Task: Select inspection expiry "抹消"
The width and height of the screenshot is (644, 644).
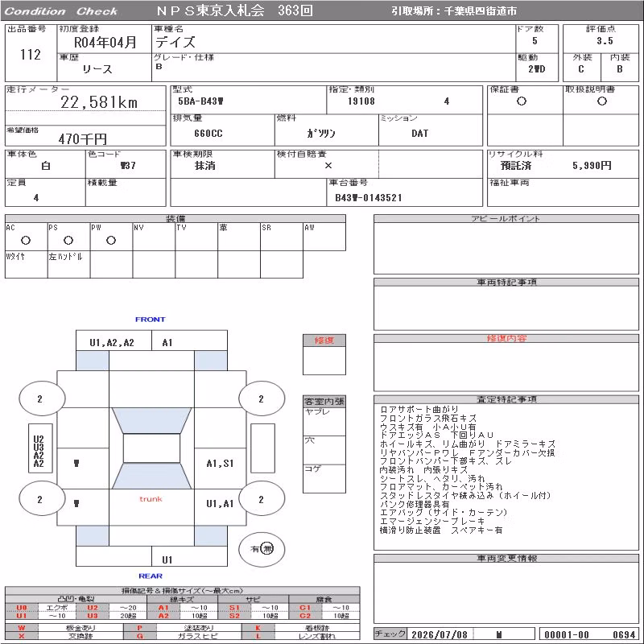Action: click(204, 166)
